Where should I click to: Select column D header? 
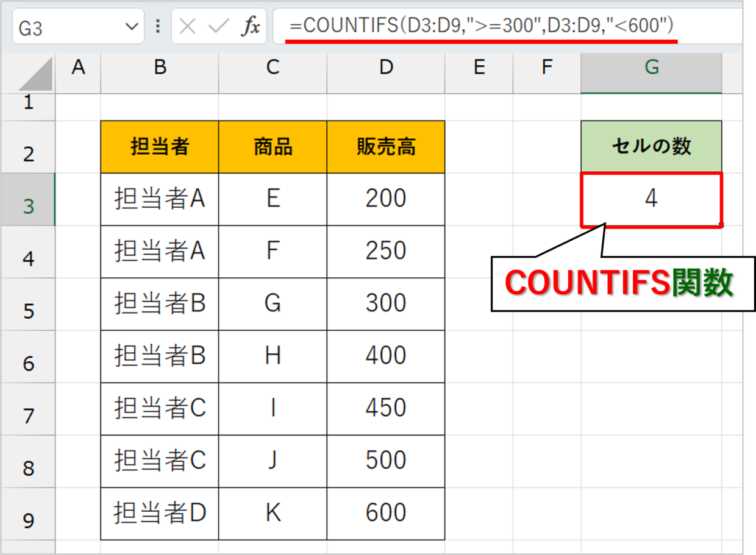coord(386,74)
